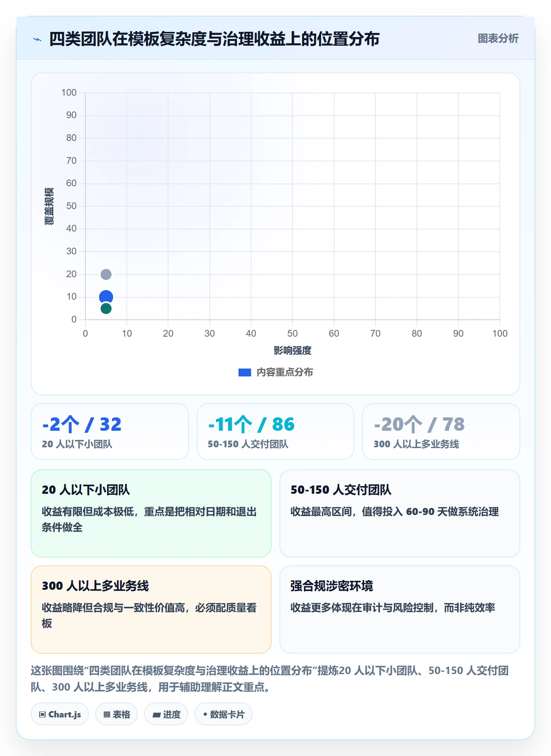Select the -11个 / 86 stat card
Viewport: 551px width, 756px height.
pyautogui.click(x=275, y=432)
